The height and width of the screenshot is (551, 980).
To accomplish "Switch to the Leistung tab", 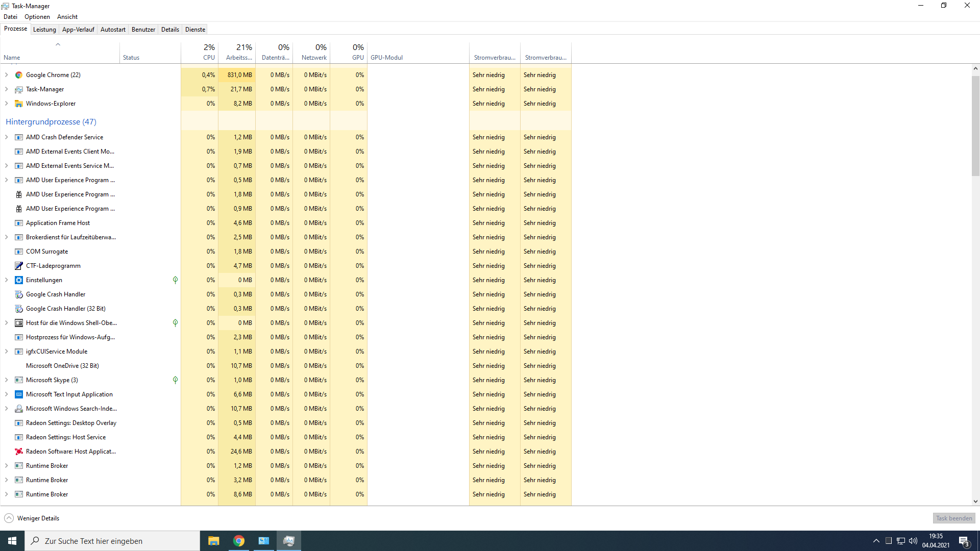I will pos(44,29).
